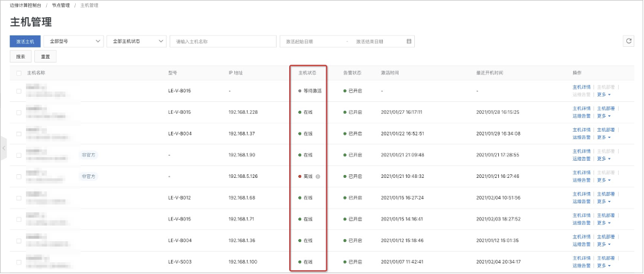Select the checkbox for host 192.168.1.36
This screenshot has width=644, height=274.
pos(19,240)
